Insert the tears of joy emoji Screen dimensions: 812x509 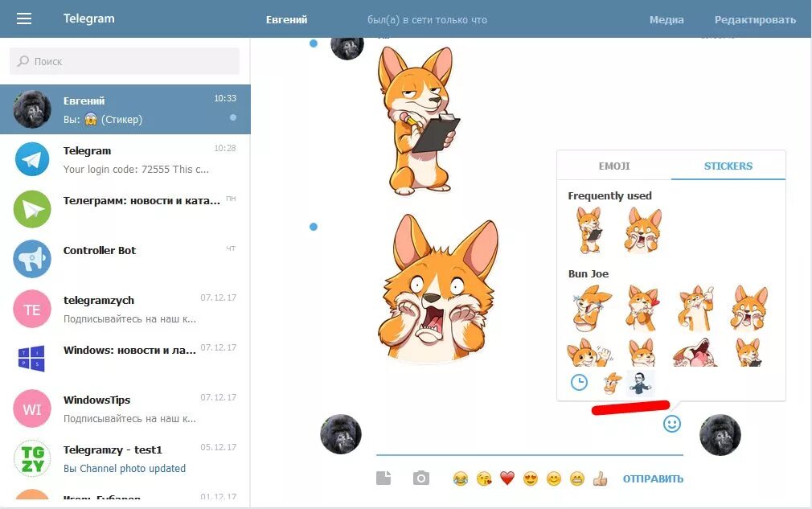(x=461, y=478)
